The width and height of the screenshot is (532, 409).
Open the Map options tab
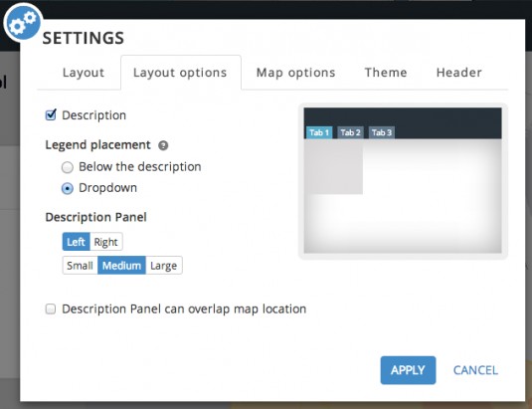click(295, 73)
